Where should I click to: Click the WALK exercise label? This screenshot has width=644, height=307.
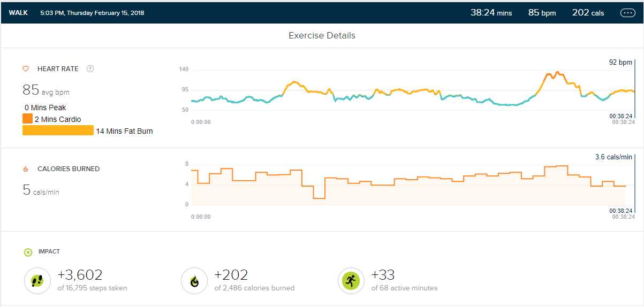click(x=19, y=13)
